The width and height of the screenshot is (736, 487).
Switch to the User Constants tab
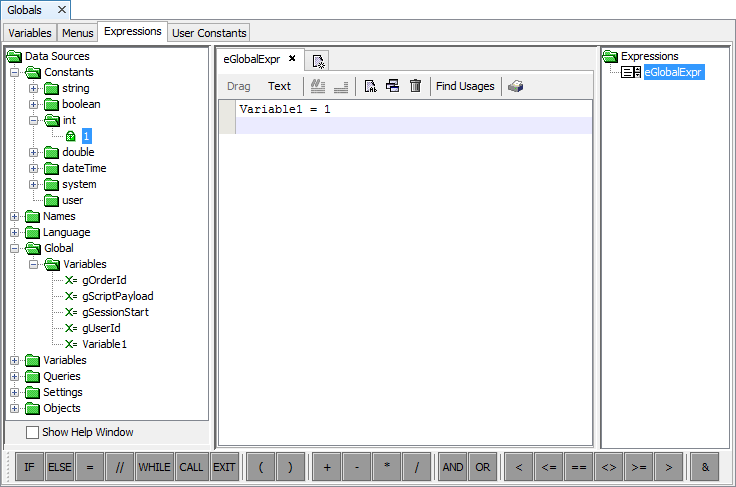point(209,33)
